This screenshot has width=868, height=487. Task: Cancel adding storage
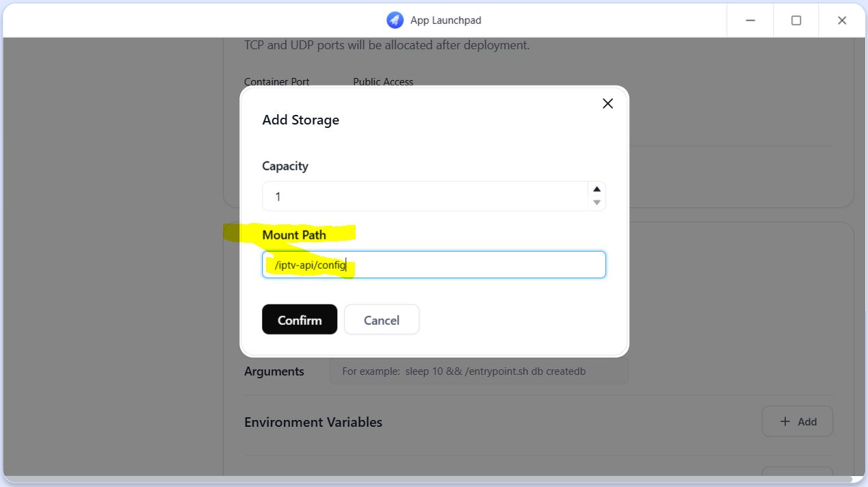381,319
